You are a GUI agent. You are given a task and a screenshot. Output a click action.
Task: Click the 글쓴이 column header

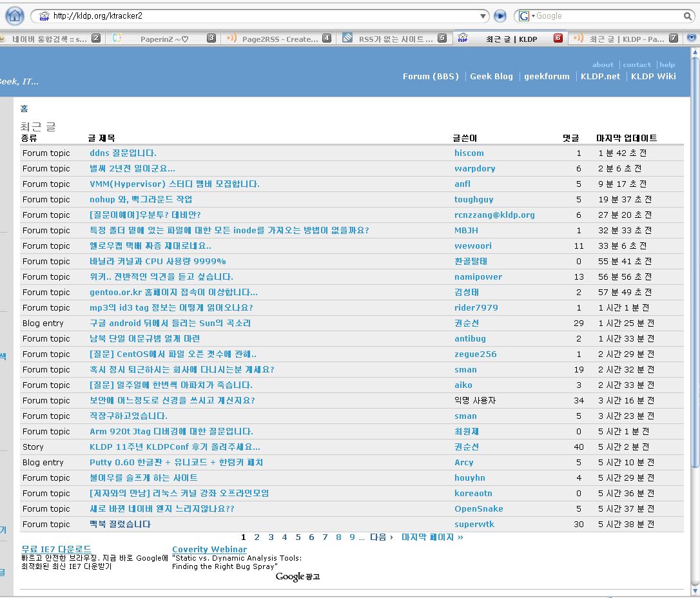click(464, 139)
